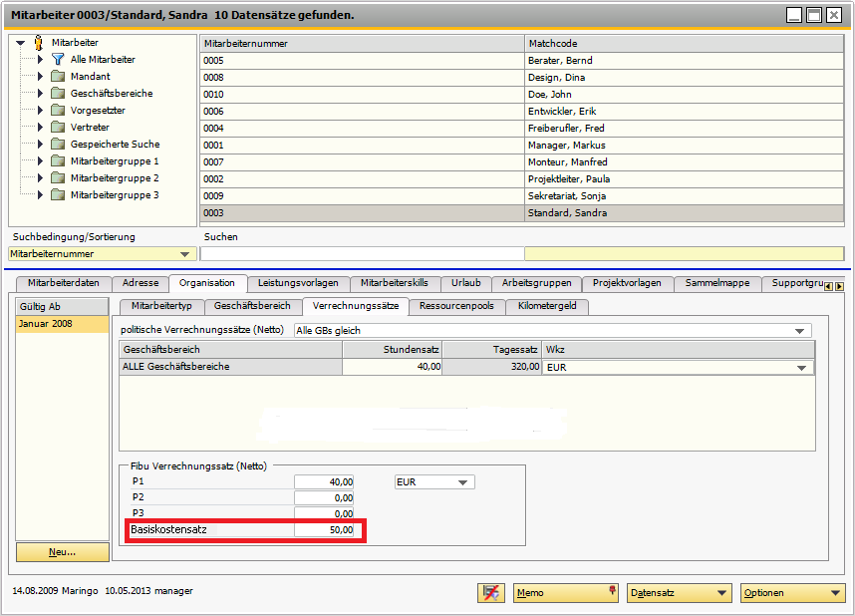
Task: Click the Geschäftsbereiche folder icon
Action: coord(58,94)
